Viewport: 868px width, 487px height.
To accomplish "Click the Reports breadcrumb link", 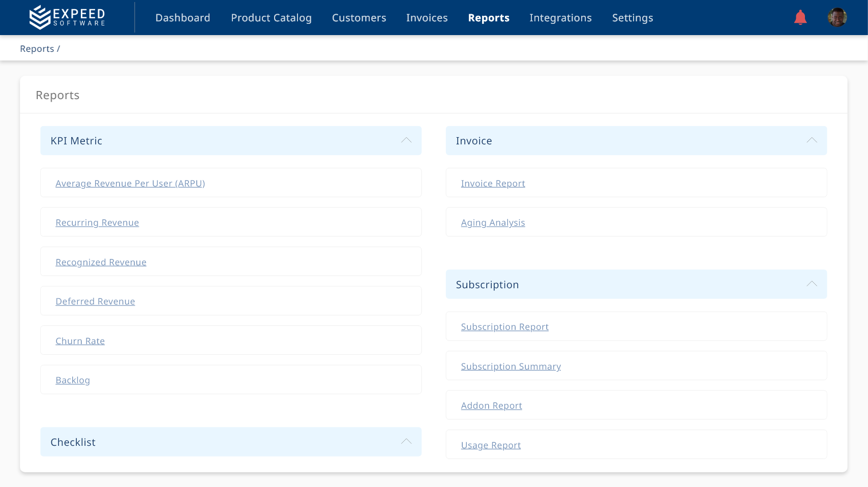I will (37, 49).
